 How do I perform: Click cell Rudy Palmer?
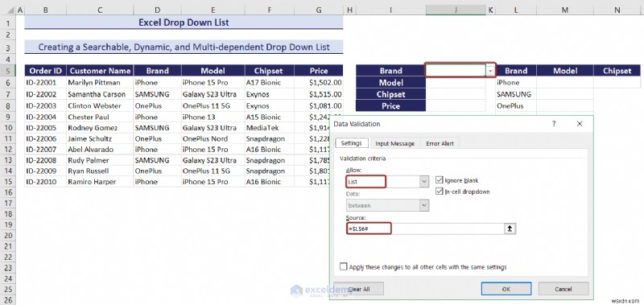point(100,160)
